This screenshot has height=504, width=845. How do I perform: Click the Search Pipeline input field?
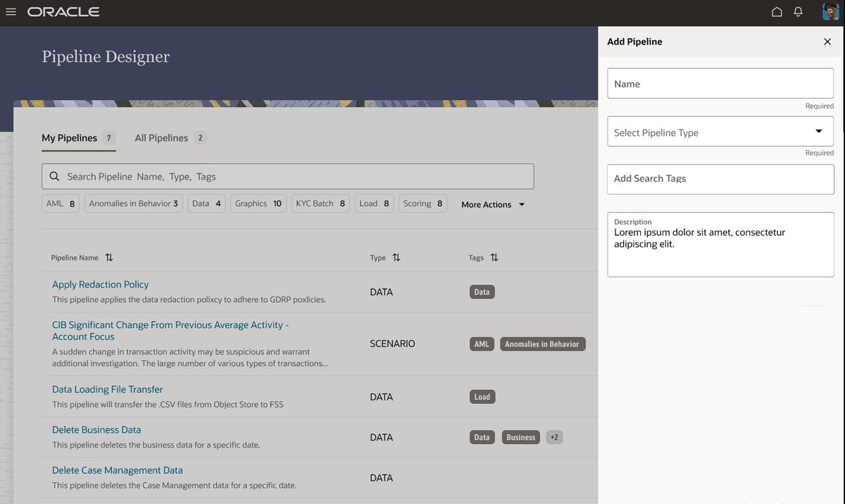coord(287,177)
